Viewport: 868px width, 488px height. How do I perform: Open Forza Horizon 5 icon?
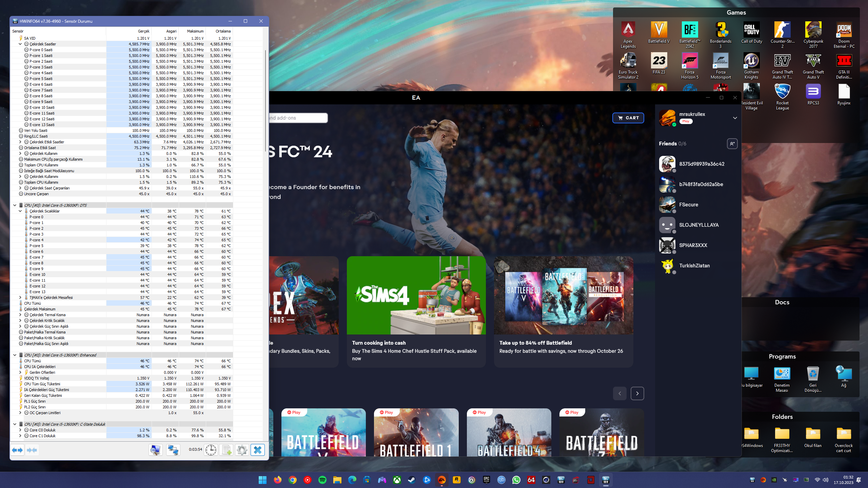pyautogui.click(x=690, y=66)
